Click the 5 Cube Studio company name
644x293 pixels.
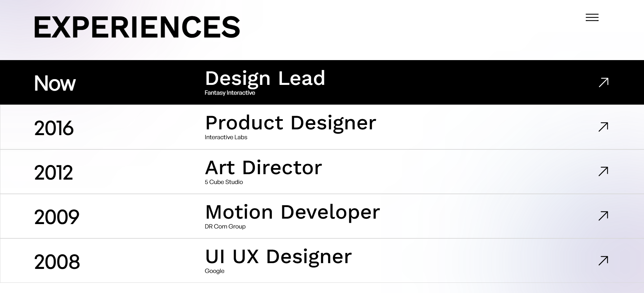pyautogui.click(x=224, y=182)
